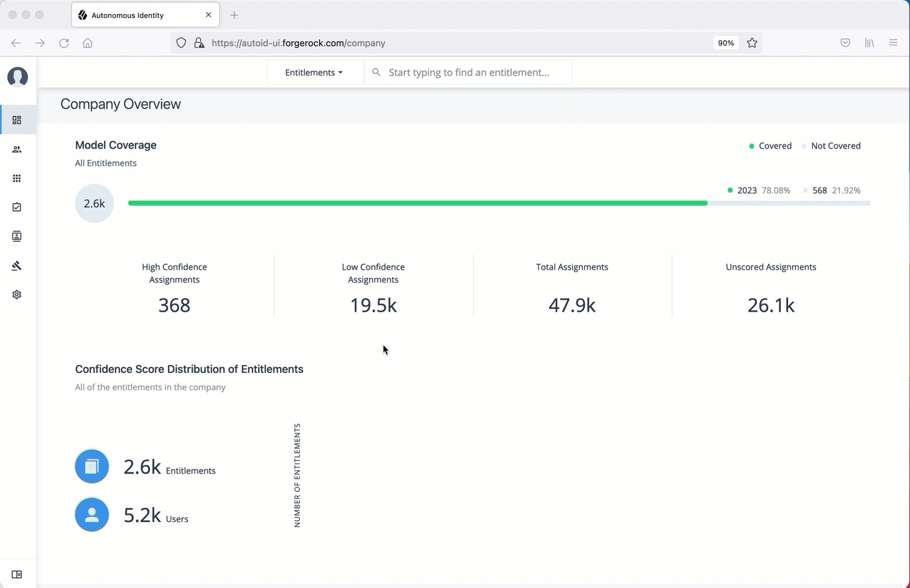Open the browser hamburger menu
910x588 pixels.
893,43
